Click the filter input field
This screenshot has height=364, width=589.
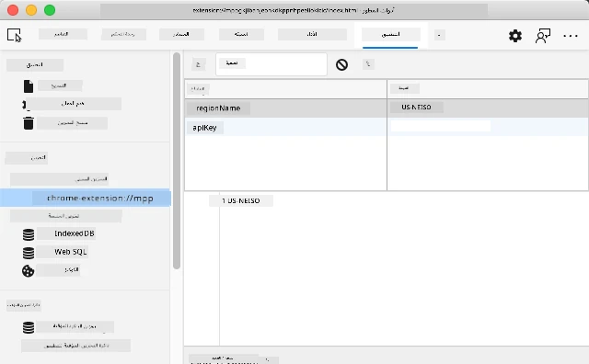pos(271,64)
